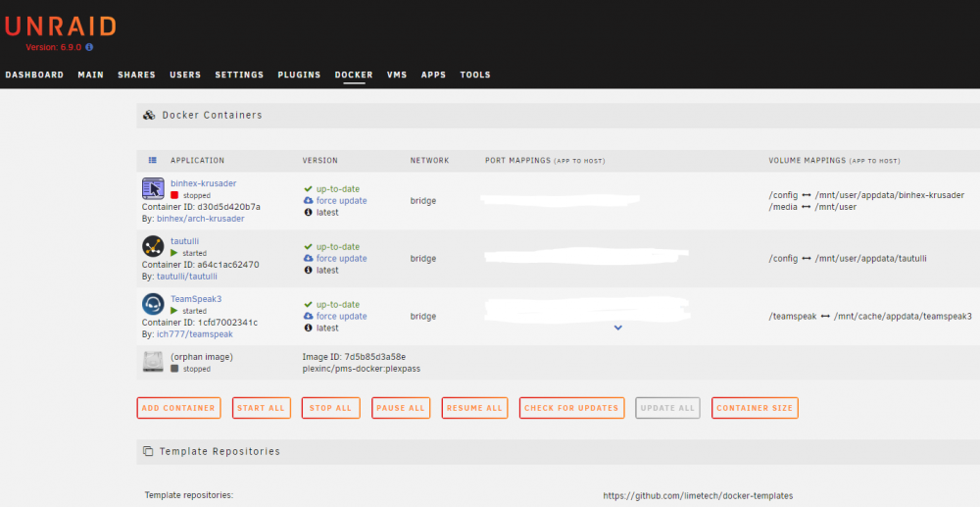Select the Docker tab
The image size is (980, 507).
[x=354, y=75]
